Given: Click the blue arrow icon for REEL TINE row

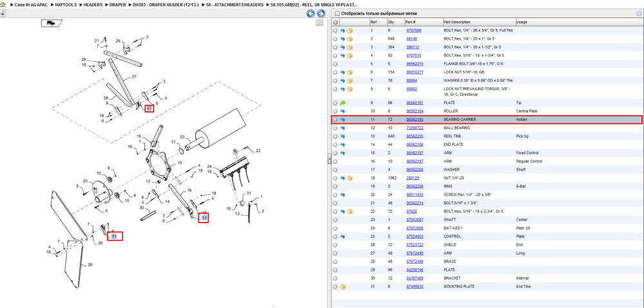Looking at the screenshot, I should click(342, 136).
